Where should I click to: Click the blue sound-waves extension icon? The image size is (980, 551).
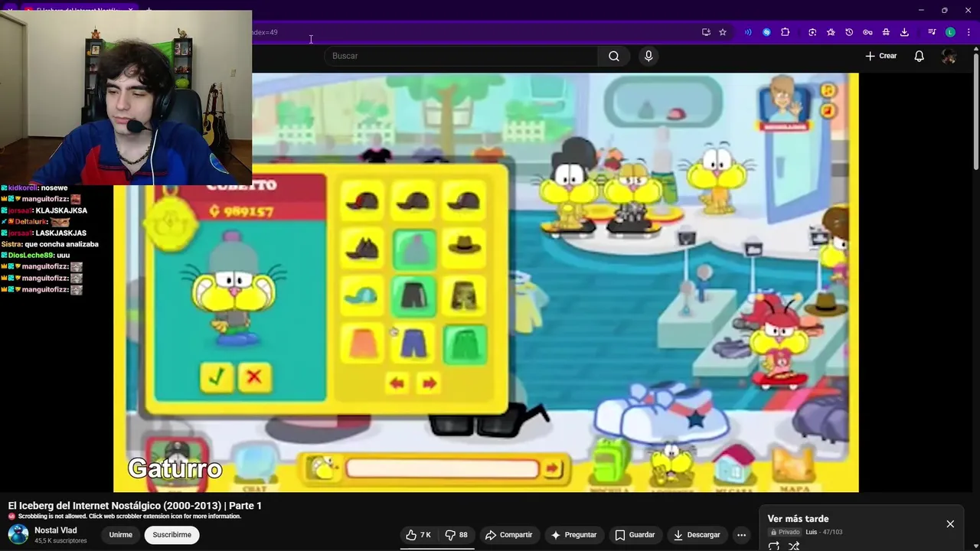[x=748, y=32]
